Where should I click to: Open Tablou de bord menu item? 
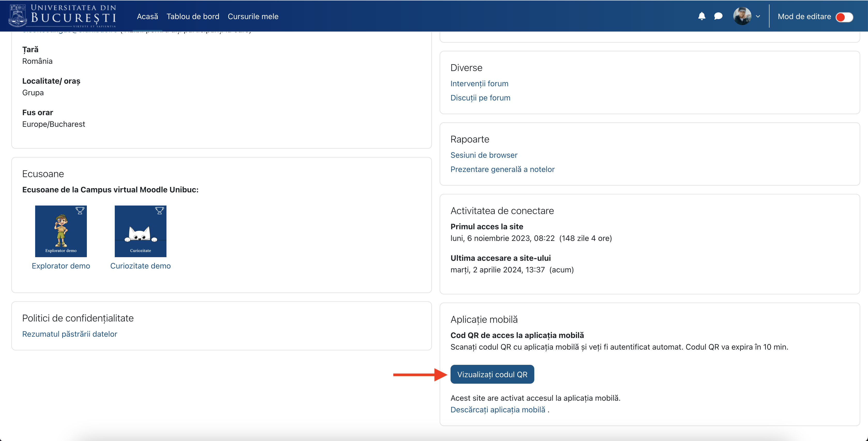(193, 17)
